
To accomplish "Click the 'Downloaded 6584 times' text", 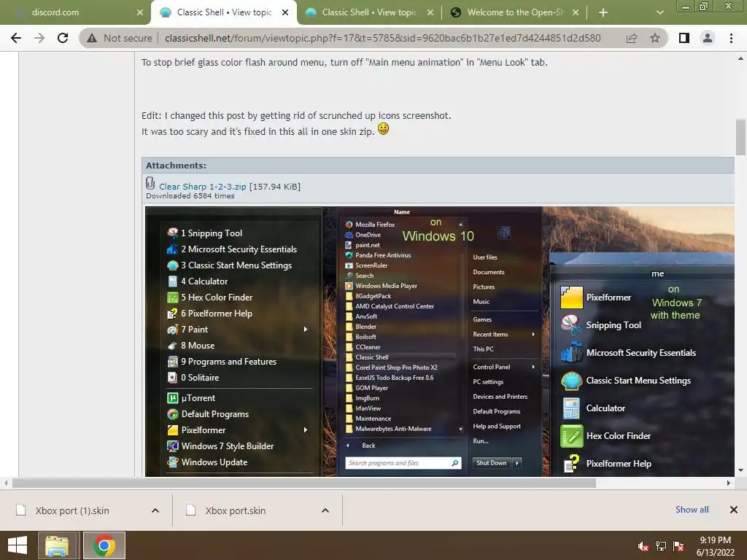I will point(190,195).
